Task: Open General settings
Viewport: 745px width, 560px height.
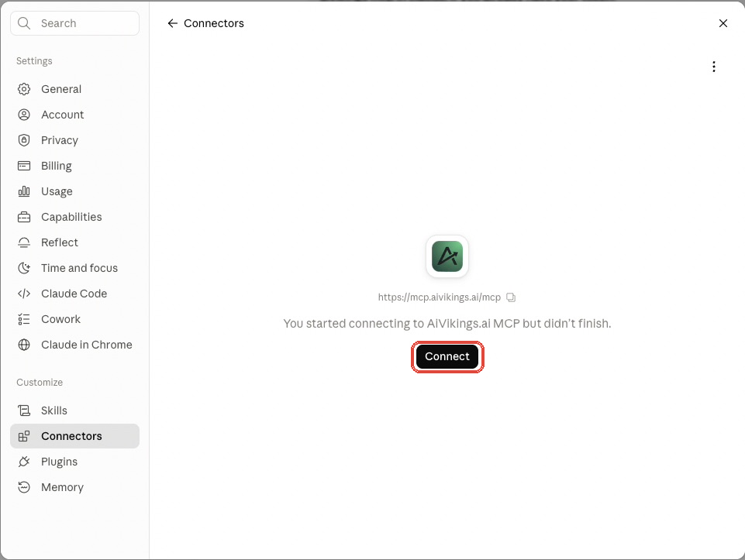Action: tap(74, 89)
